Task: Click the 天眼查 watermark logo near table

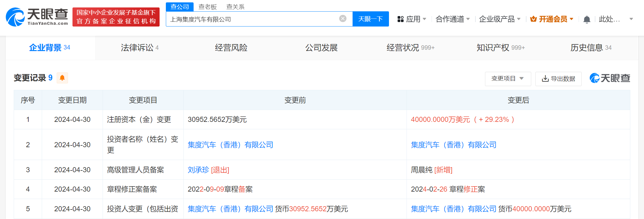Action: (x=610, y=78)
